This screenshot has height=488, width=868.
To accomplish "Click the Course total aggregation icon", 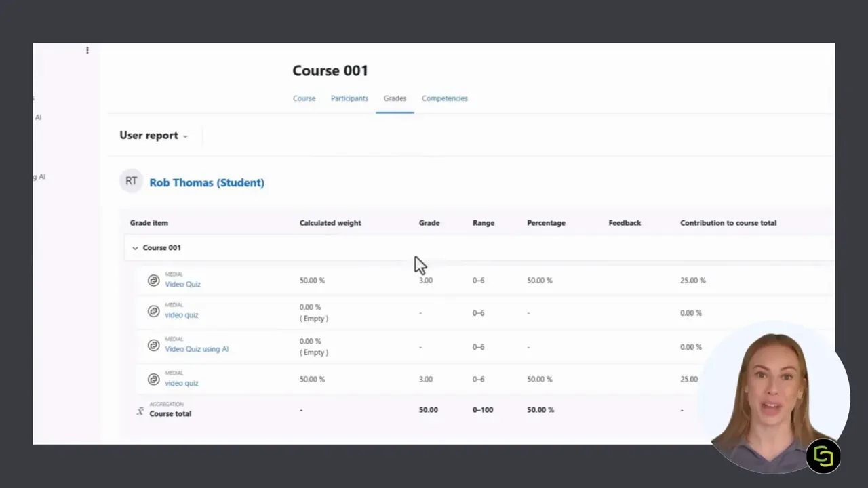I will click(140, 411).
